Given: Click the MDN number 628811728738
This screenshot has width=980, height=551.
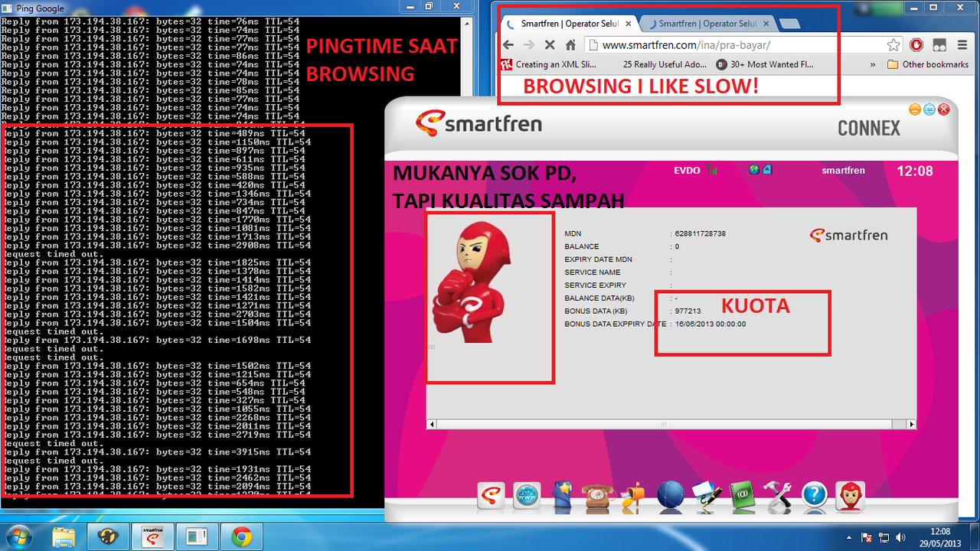Looking at the screenshot, I should pos(700,233).
